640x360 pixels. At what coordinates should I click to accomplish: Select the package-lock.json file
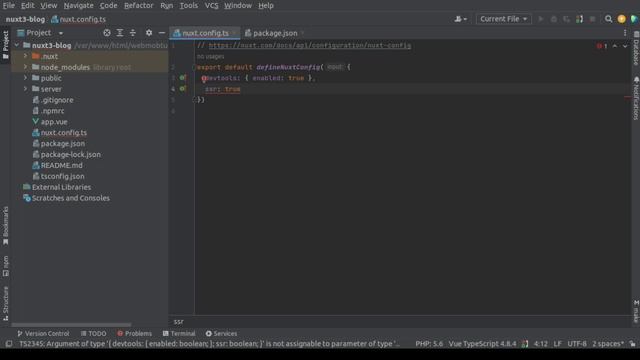[x=67, y=154]
